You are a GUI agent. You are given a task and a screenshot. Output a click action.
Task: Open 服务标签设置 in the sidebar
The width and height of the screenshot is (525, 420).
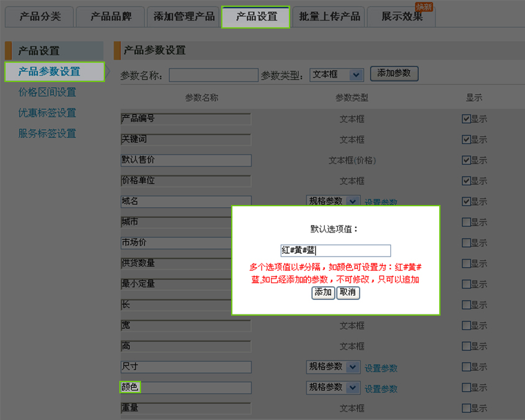pos(47,134)
